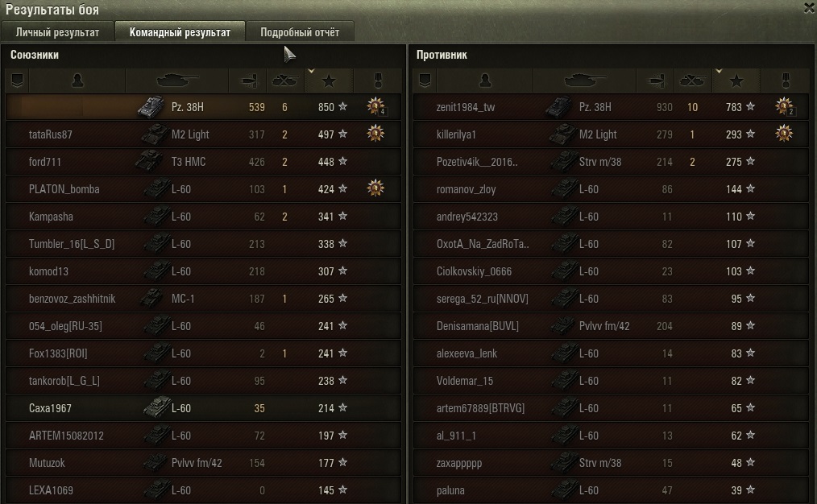This screenshot has height=504, width=817.
Task: Sort allies by platoon shield icon
Action: [x=17, y=81]
